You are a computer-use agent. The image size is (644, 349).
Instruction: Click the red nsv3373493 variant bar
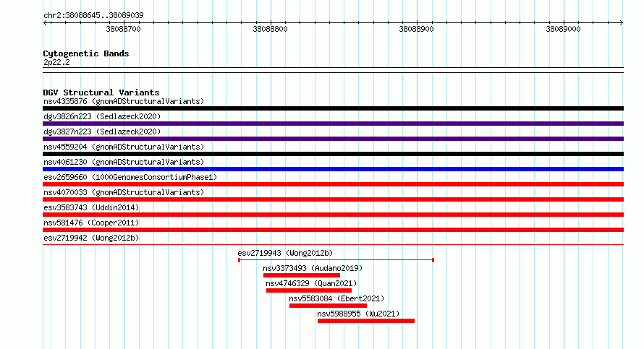tap(302, 275)
